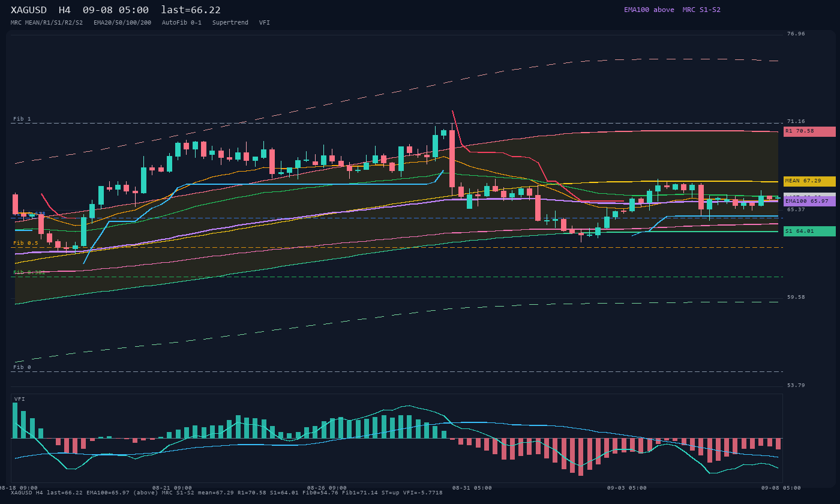This screenshot has height=504, width=840.
Task: Click the 'Fib 0' level label
Action: coord(22,367)
